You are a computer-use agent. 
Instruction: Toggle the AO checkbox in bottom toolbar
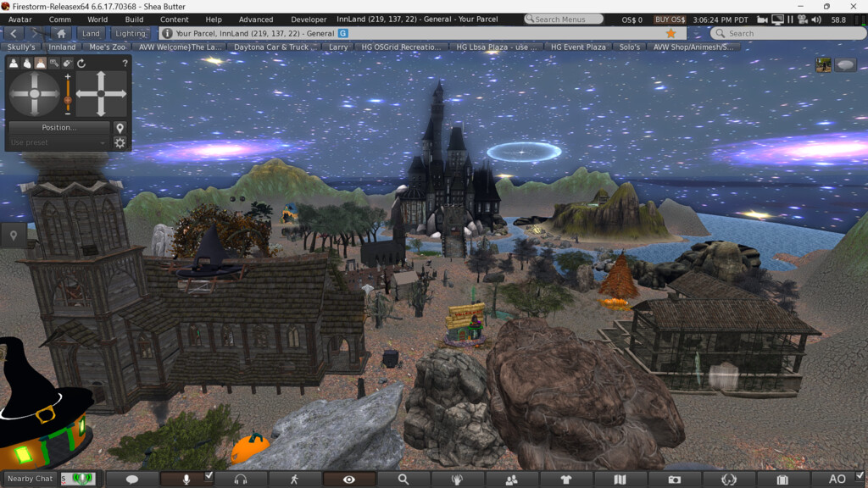pos(860,475)
